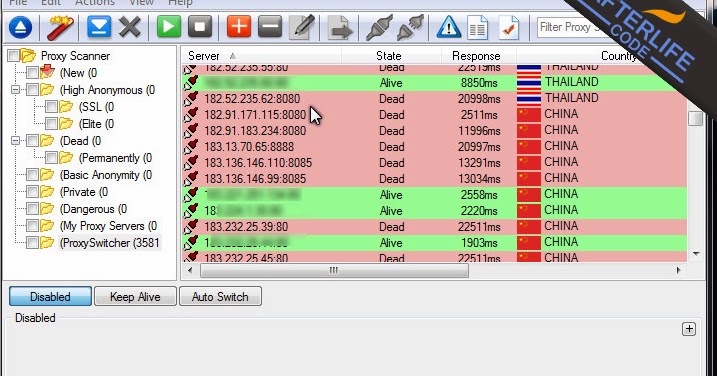717x376 pixels.
Task: Click the pencil edit toolbar icon
Action: pyautogui.click(x=302, y=27)
